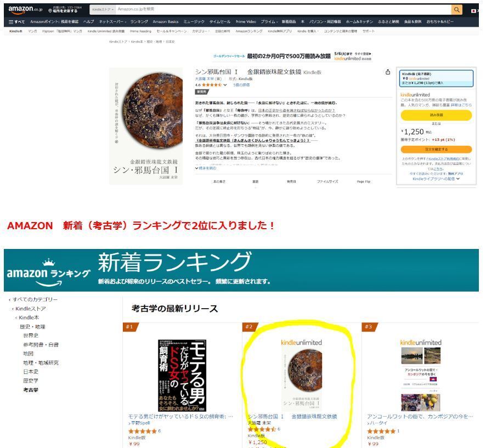
Task: Select 日本史 in category sidebar
Action: pos(31,371)
